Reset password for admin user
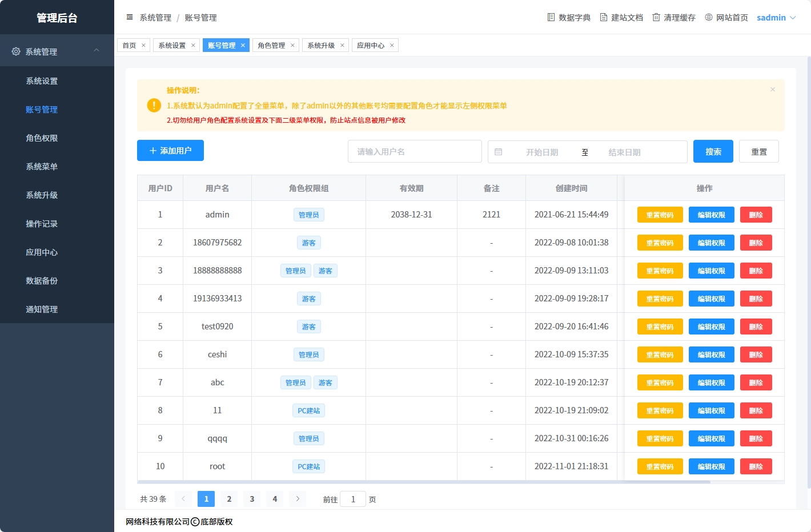This screenshot has width=811, height=532. tap(660, 215)
